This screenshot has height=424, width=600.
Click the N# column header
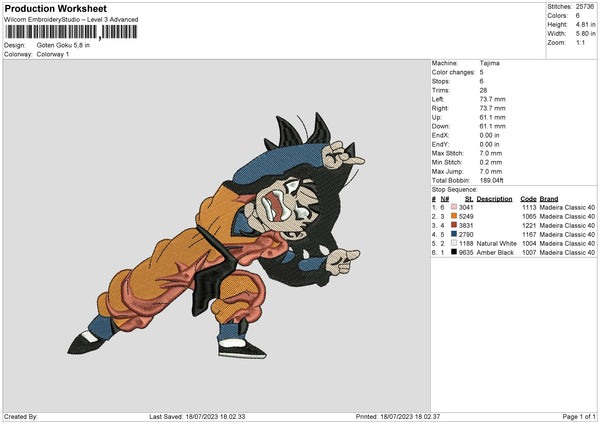pyautogui.click(x=441, y=198)
